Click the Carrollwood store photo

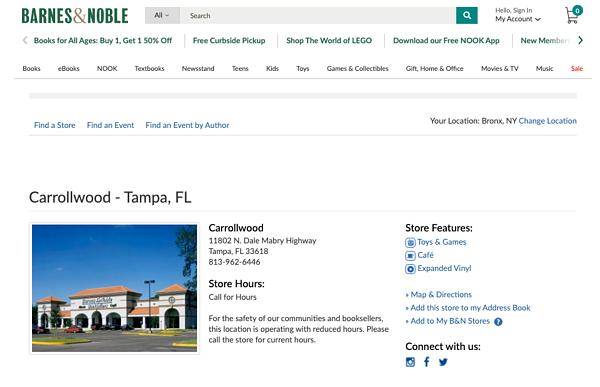point(114,288)
